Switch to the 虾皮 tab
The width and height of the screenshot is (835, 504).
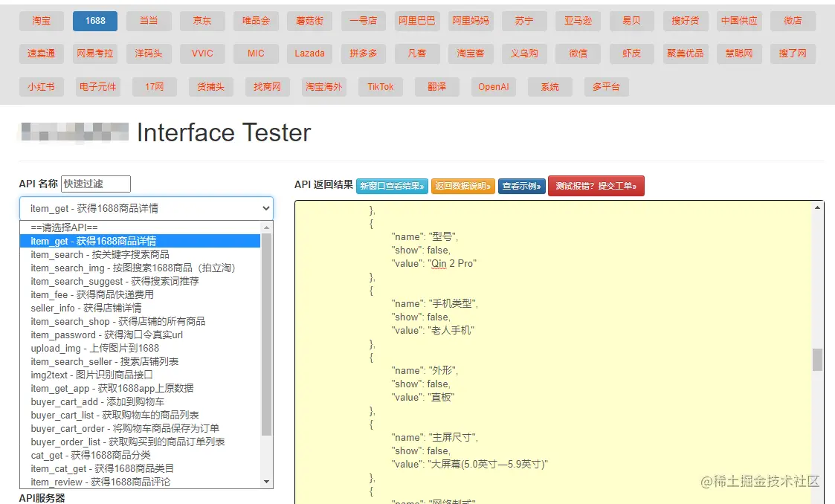pos(631,54)
